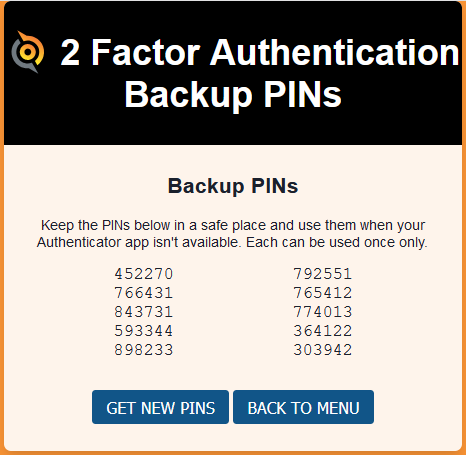Viewport: 466px width, 455px height.
Task: Select backup PIN 766431
Action: coord(144,293)
